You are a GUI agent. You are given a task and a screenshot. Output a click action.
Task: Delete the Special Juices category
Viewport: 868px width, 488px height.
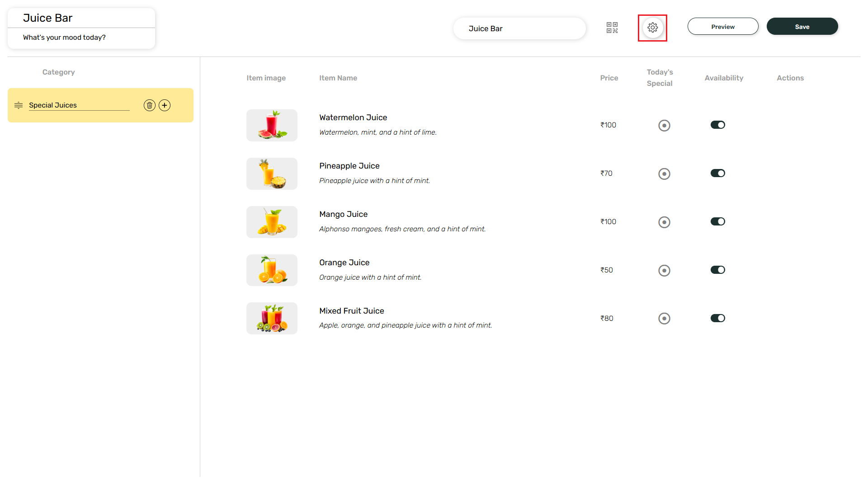point(150,105)
